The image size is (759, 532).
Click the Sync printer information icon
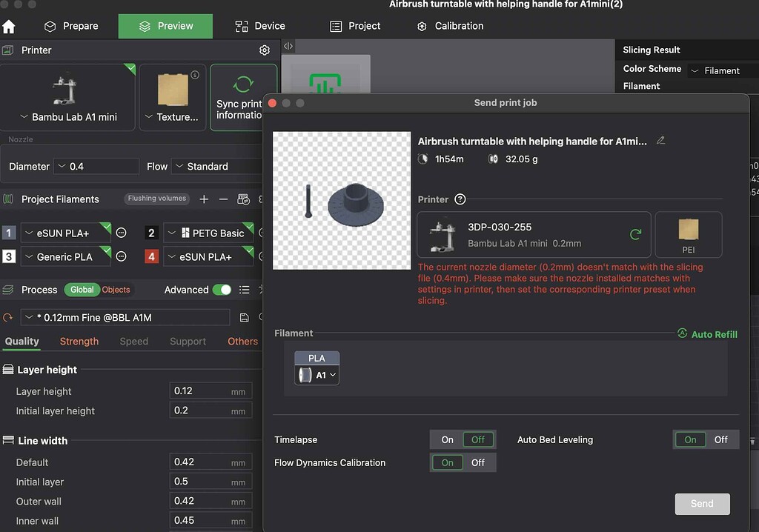pyautogui.click(x=243, y=84)
